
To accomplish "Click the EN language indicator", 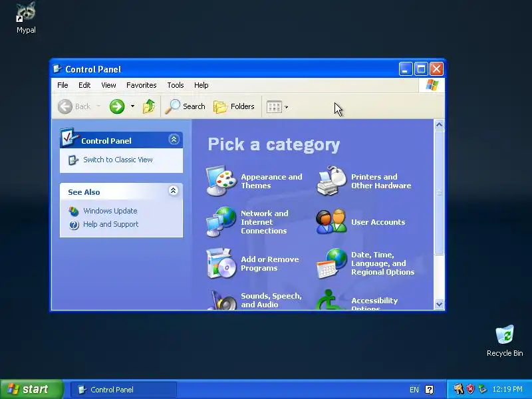I will pos(414,390).
